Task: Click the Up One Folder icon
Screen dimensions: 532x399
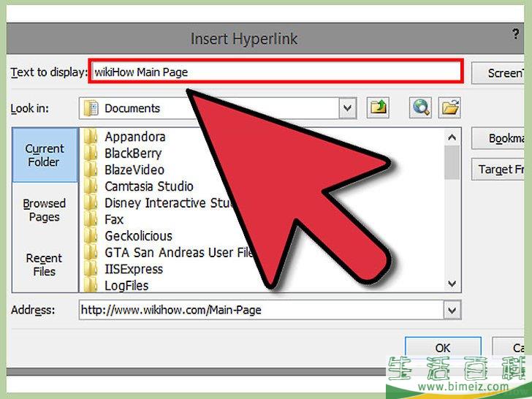Action: [x=378, y=108]
